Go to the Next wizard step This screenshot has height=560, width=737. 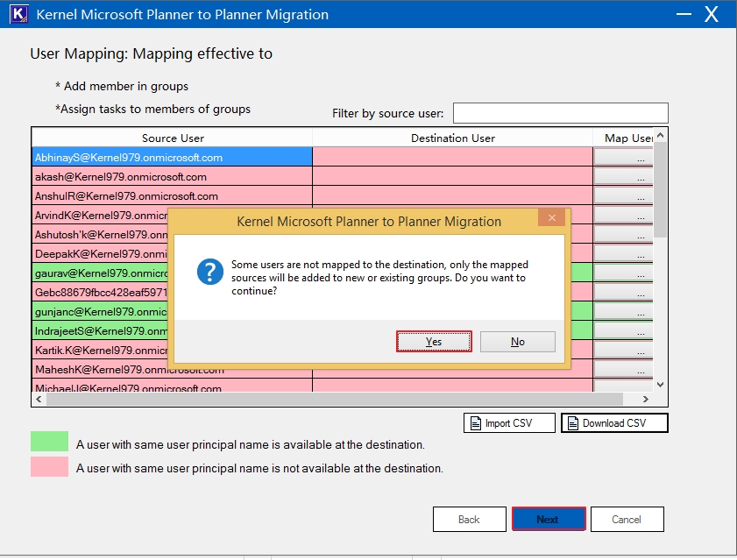549,519
